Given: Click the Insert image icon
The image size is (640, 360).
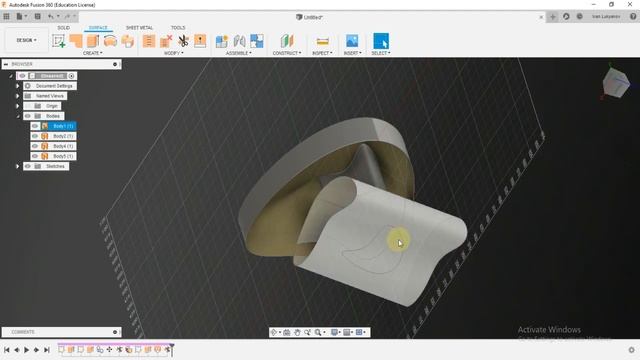Looking at the screenshot, I should pos(352,41).
